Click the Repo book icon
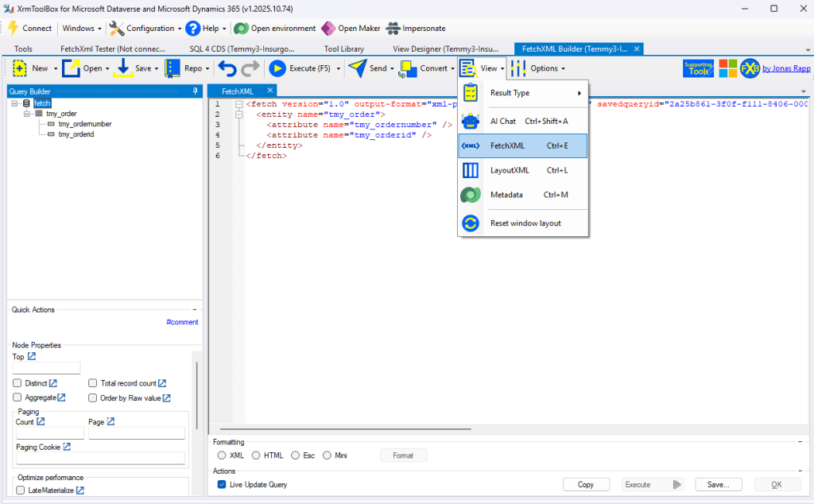 (x=172, y=68)
